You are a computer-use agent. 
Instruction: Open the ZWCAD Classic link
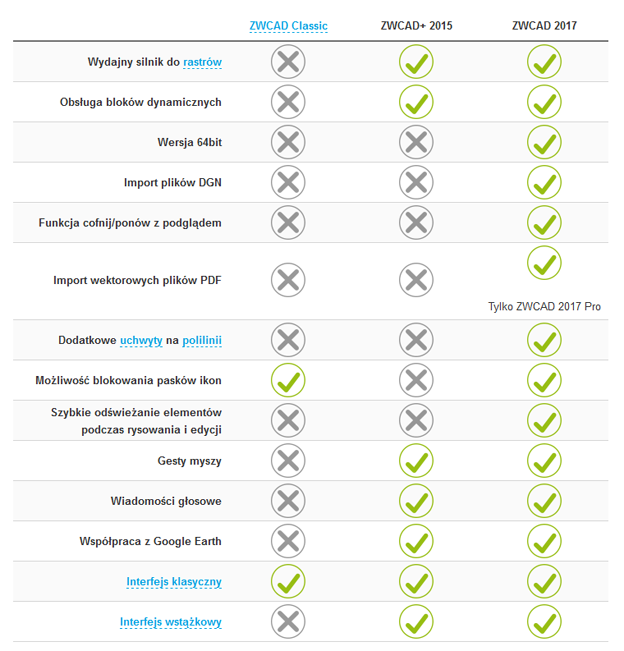[x=288, y=26]
